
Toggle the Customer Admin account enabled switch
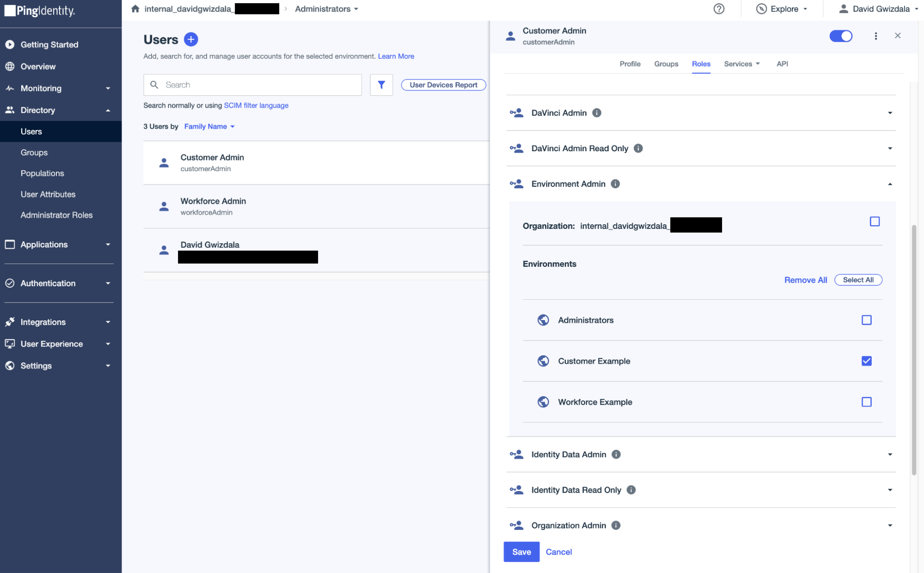pos(842,36)
